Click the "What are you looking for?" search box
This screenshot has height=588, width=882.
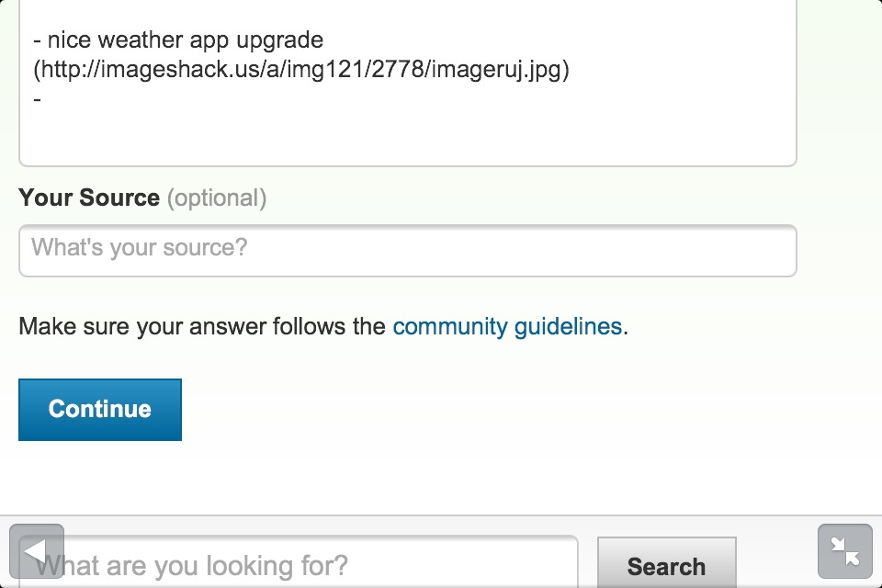tap(298, 562)
